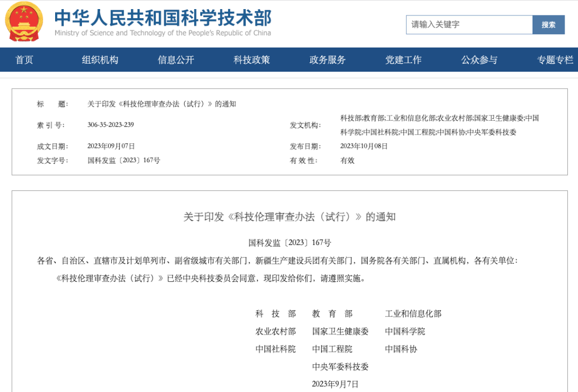
Task: Open the 专题专栏 navigation menu
Action: [555, 60]
